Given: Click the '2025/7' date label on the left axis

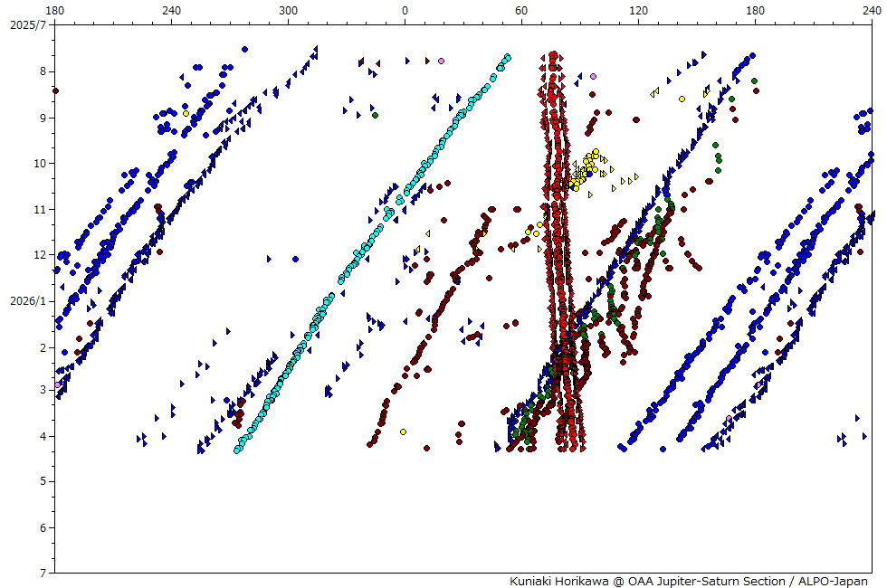Looking at the screenshot, I should (x=27, y=24).
